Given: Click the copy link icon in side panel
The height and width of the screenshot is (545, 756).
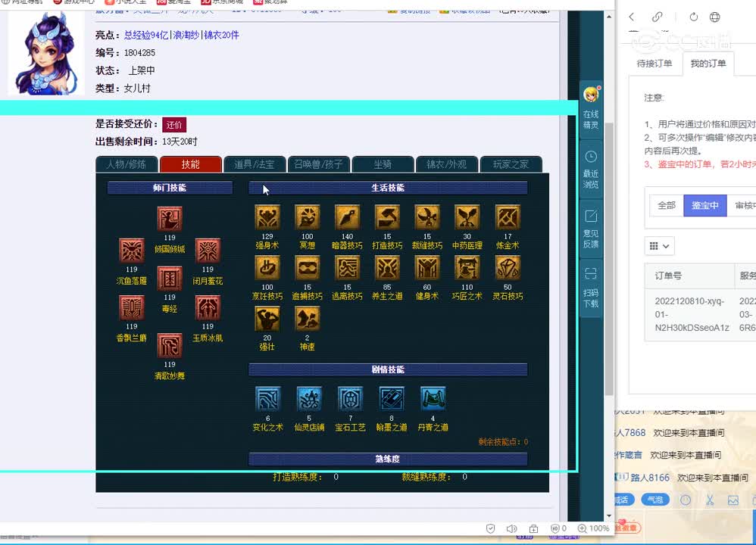Looking at the screenshot, I should tap(657, 17).
